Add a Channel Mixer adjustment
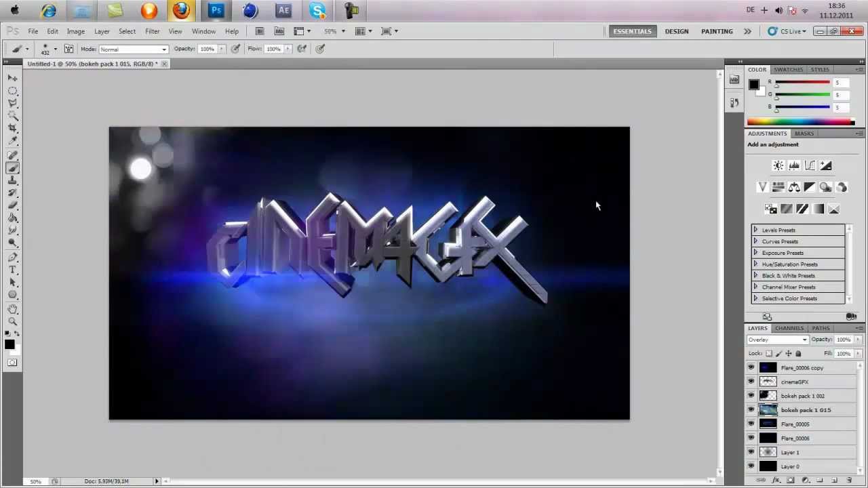Screen dimensions: 868x488 pyautogui.click(x=842, y=187)
